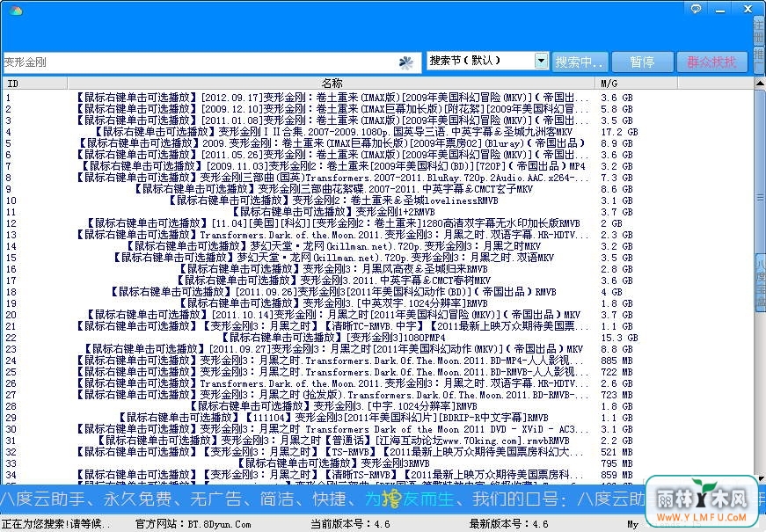The height and width of the screenshot is (532, 766).
Task: Select row 23 [2011.09.27]变形金刚3 MKV
Action: 378,349
